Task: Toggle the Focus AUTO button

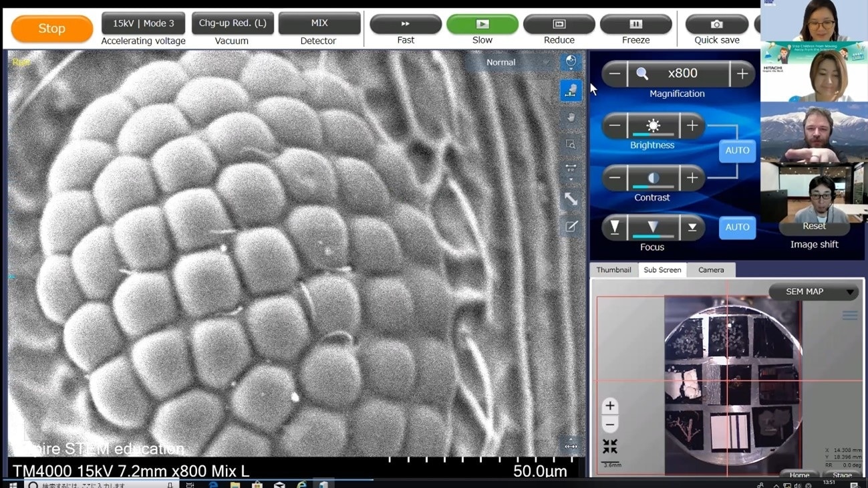Action: (x=737, y=227)
